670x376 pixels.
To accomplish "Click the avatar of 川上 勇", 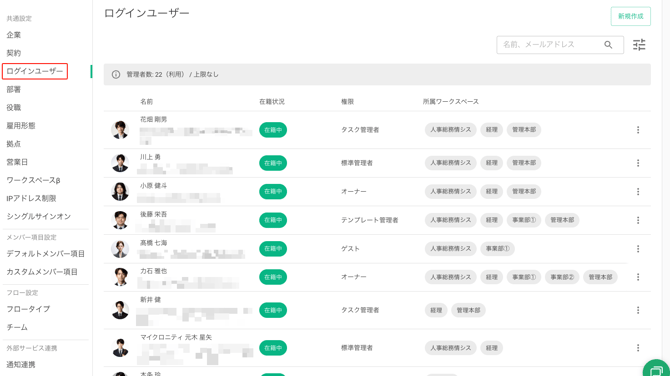I will 120,163.
